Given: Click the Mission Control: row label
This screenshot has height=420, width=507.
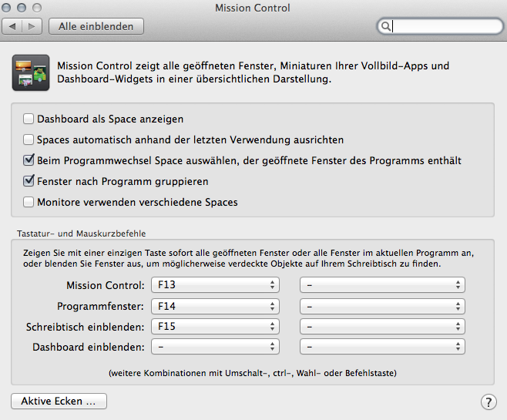Looking at the screenshot, I should (x=106, y=285).
